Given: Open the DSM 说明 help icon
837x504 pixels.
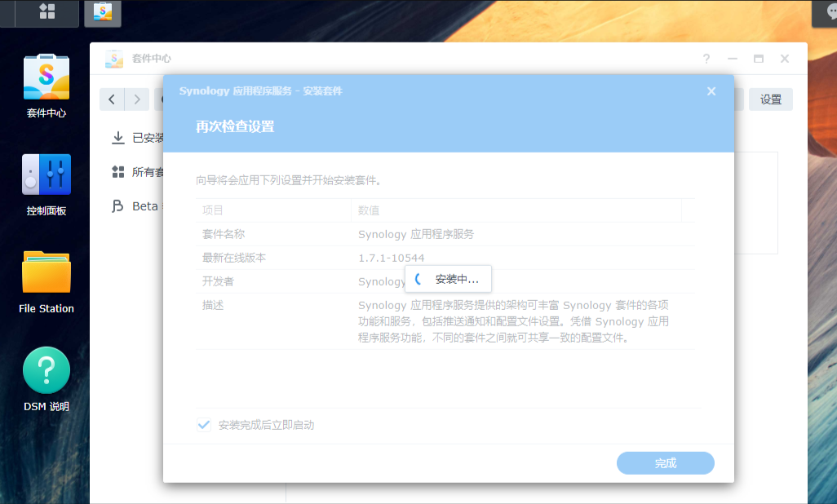Looking at the screenshot, I should 46,380.
